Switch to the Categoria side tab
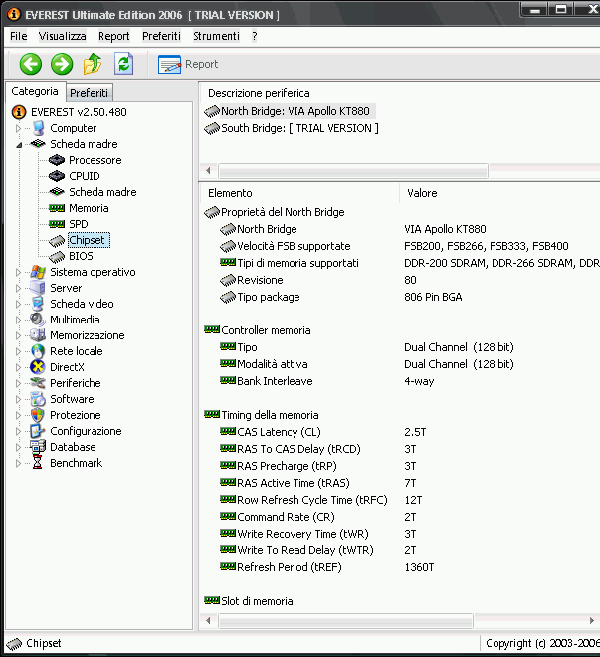The image size is (600, 657). [35, 91]
